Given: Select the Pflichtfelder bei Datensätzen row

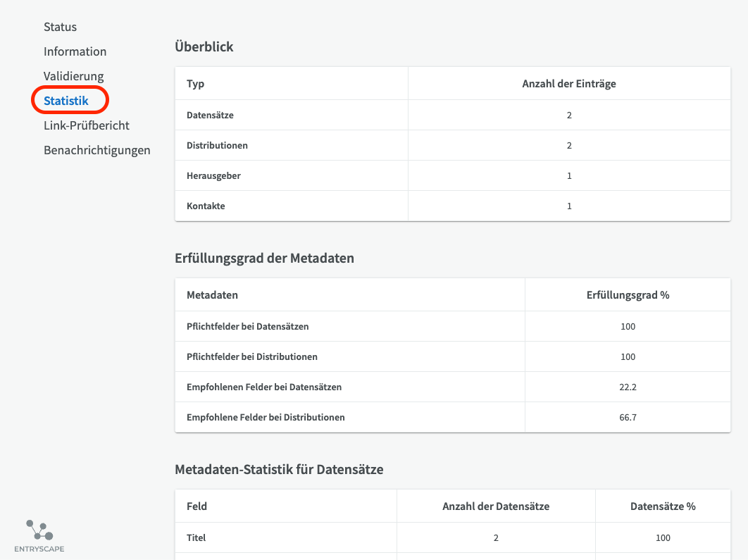Looking at the screenshot, I should (247, 326).
